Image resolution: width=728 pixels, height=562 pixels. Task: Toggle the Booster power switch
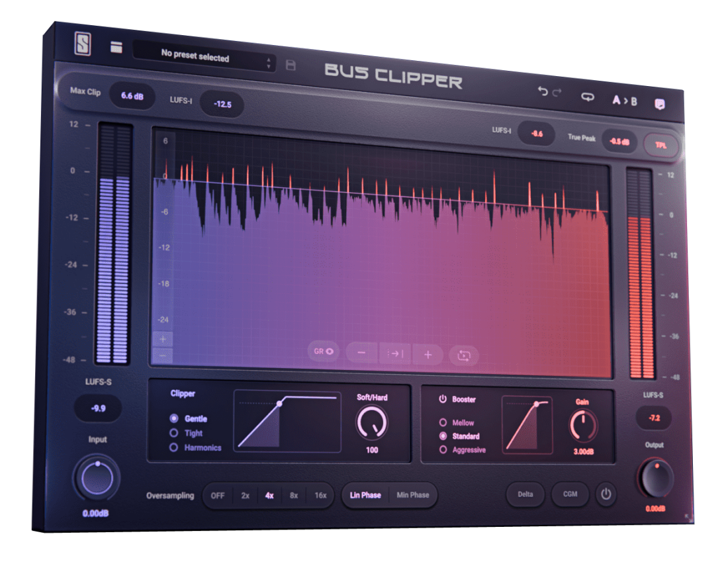443,399
